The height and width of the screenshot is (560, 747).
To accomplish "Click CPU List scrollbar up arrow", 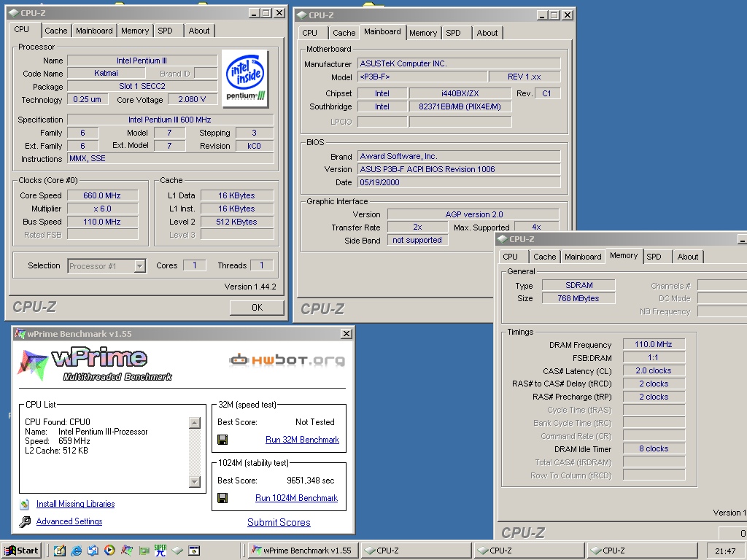I will coord(194,422).
